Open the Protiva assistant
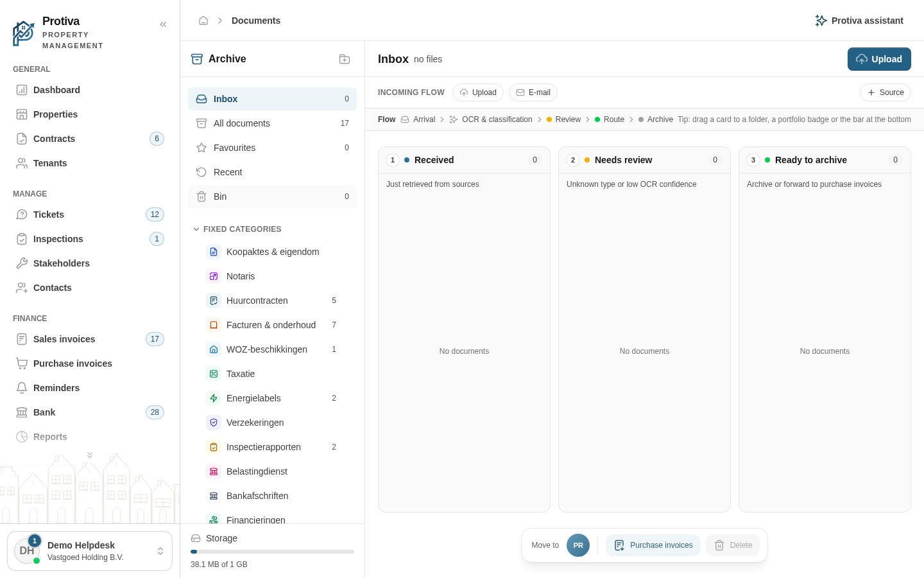The image size is (924, 578). pos(859,21)
